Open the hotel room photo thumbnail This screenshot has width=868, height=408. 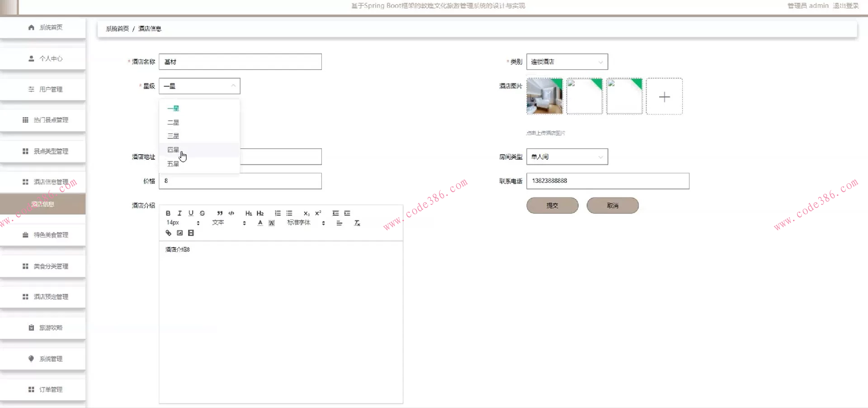pos(544,96)
